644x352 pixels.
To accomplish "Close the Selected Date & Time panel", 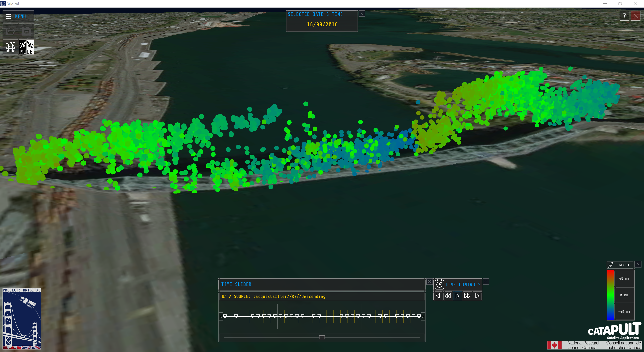I will coord(362,14).
